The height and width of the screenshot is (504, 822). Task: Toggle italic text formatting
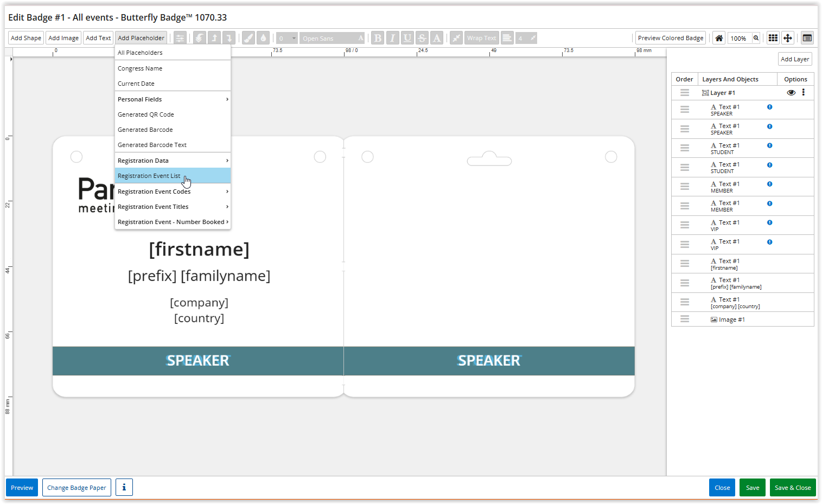click(392, 38)
